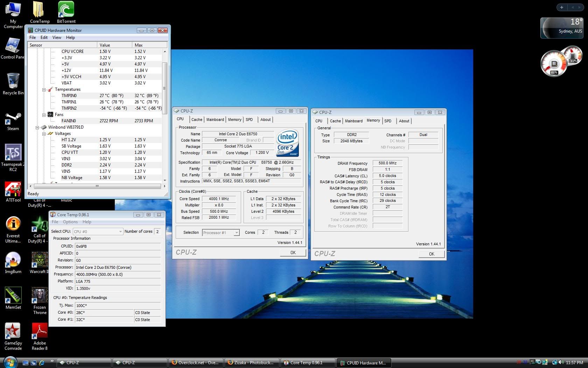Image resolution: width=588 pixels, height=368 pixels.
Task: Open Options menu in Core Temp
Action: coord(70,222)
